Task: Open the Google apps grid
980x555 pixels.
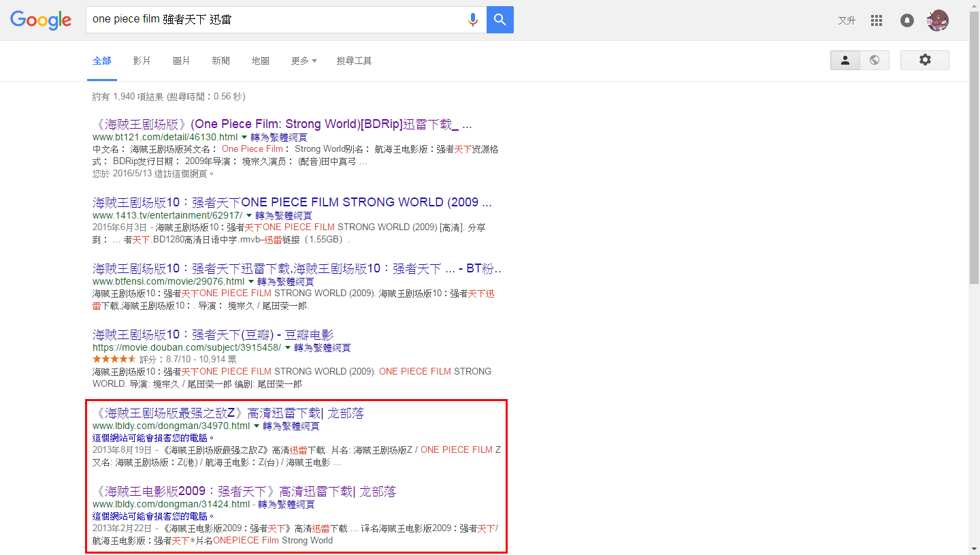Action: (877, 20)
